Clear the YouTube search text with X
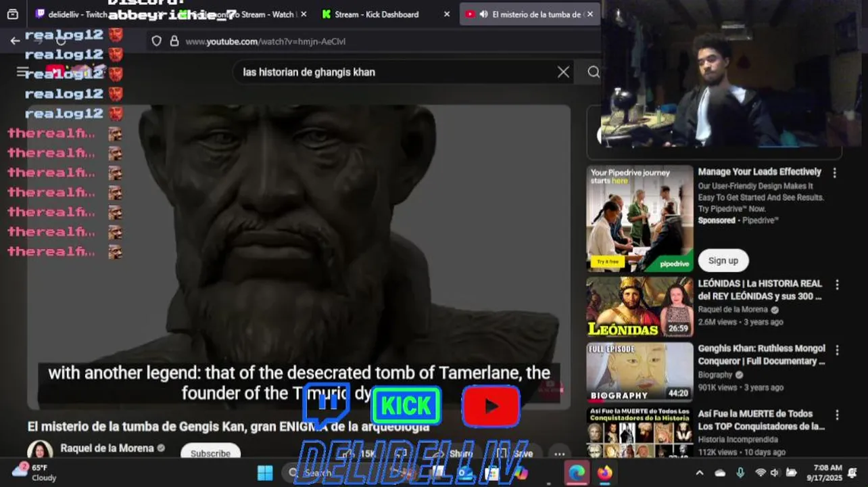 tap(563, 72)
